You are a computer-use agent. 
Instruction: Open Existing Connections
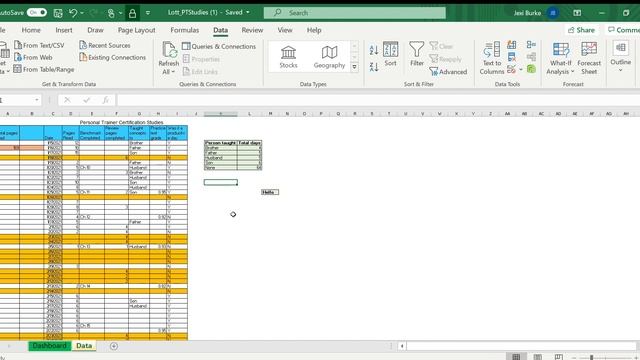click(113, 57)
